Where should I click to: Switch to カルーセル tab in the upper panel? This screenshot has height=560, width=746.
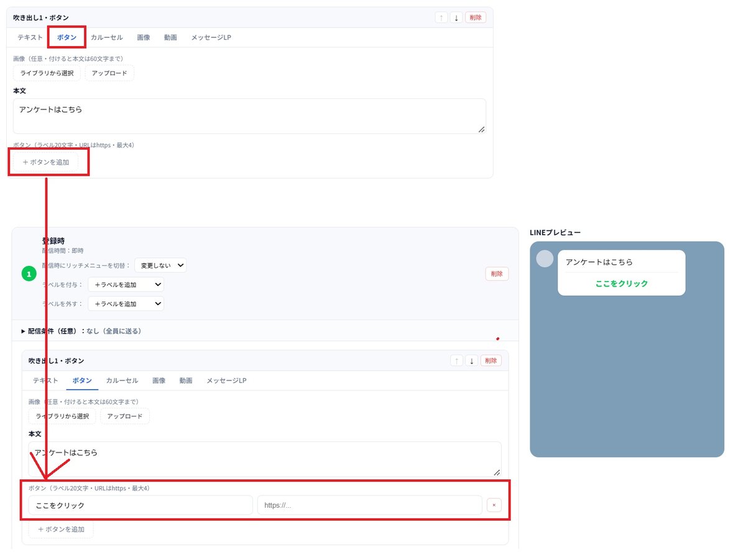tap(106, 37)
